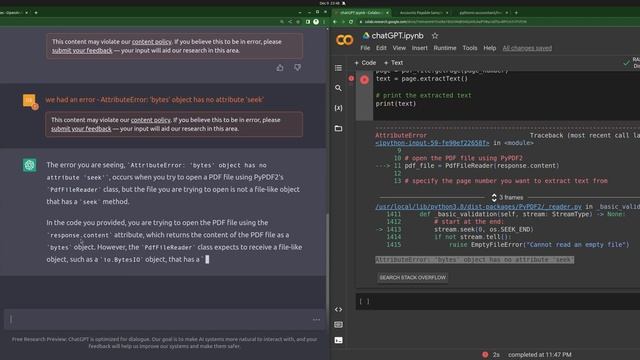The image size is (640, 360).
Task: Click ChatGPT message input field
Action: (163, 319)
